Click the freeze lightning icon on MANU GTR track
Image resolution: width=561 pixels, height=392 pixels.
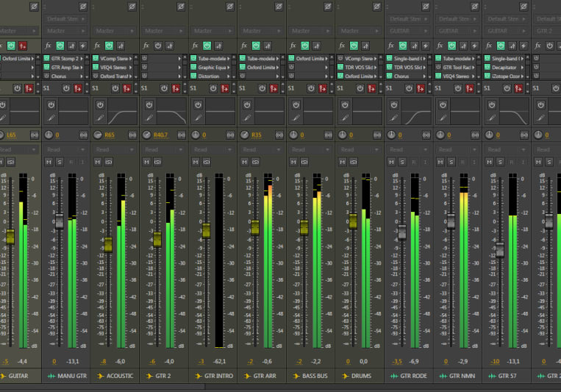pyautogui.click(x=83, y=46)
